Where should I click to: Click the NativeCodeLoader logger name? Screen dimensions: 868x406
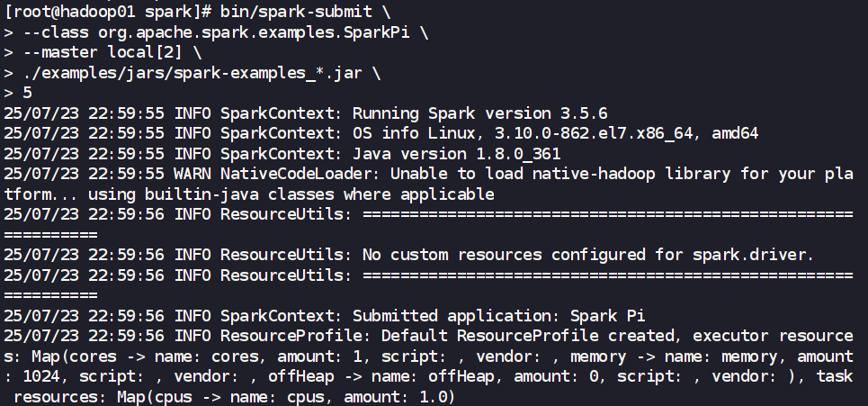(x=286, y=174)
